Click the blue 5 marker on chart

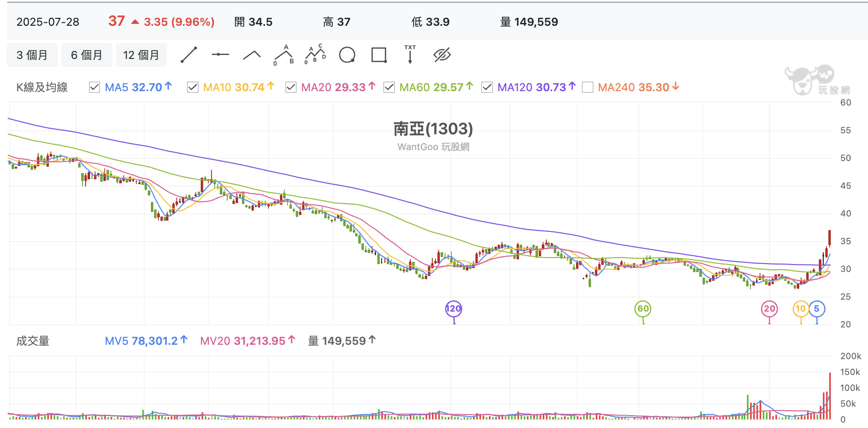[x=817, y=309]
